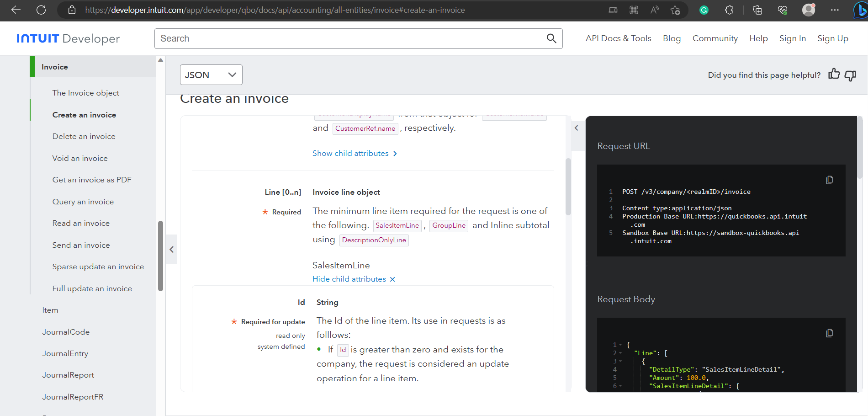Open API Docs & Tools menu
This screenshot has height=416, width=868.
click(618, 38)
